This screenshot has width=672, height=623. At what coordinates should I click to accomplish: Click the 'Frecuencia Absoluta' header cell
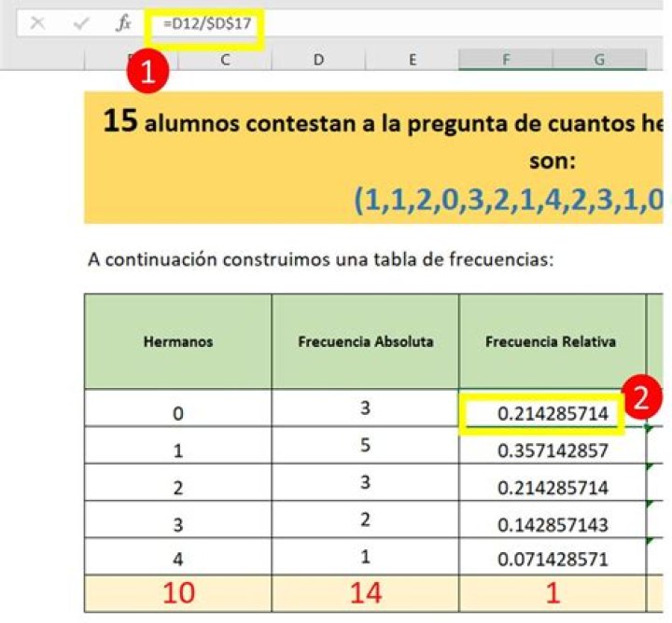[x=365, y=341]
